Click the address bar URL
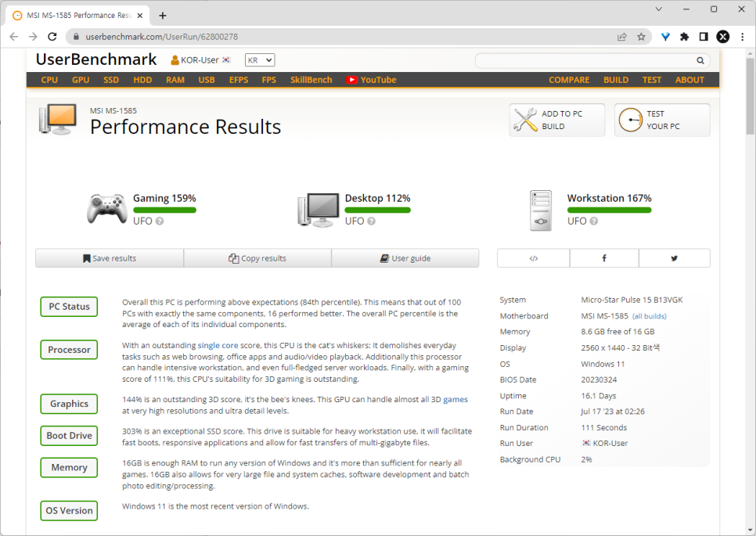756x536 pixels. pyautogui.click(x=161, y=37)
